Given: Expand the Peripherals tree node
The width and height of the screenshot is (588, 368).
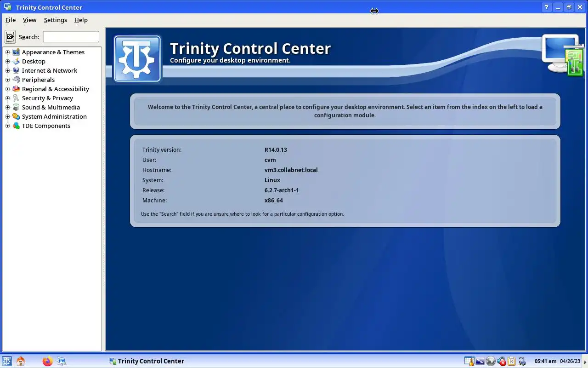Looking at the screenshot, I should [7, 80].
